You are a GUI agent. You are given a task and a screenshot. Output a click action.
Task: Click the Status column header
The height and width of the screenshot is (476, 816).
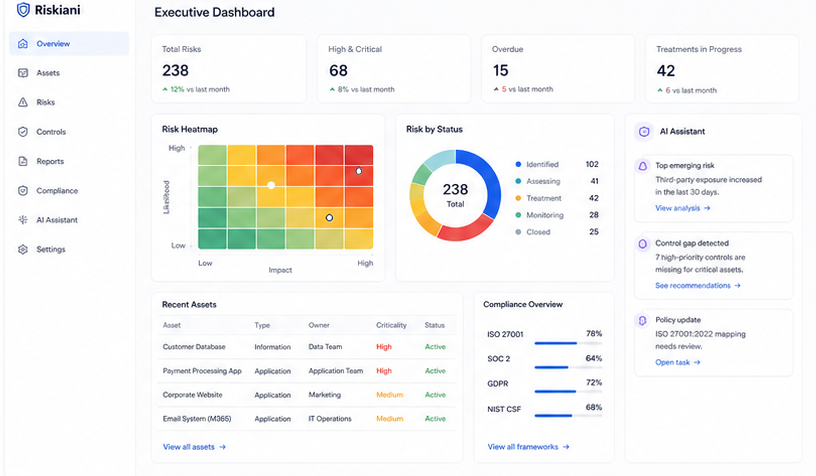pyautogui.click(x=435, y=325)
